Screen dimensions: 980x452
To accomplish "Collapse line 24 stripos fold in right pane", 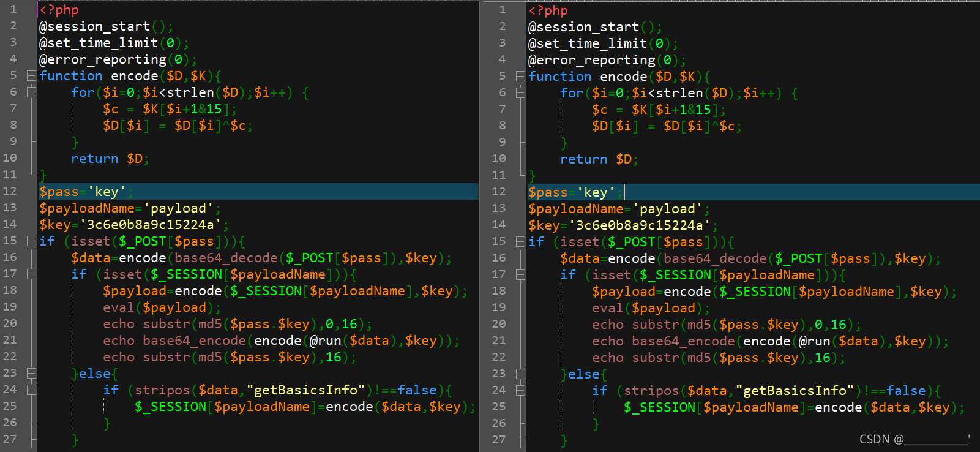I will [x=520, y=391].
